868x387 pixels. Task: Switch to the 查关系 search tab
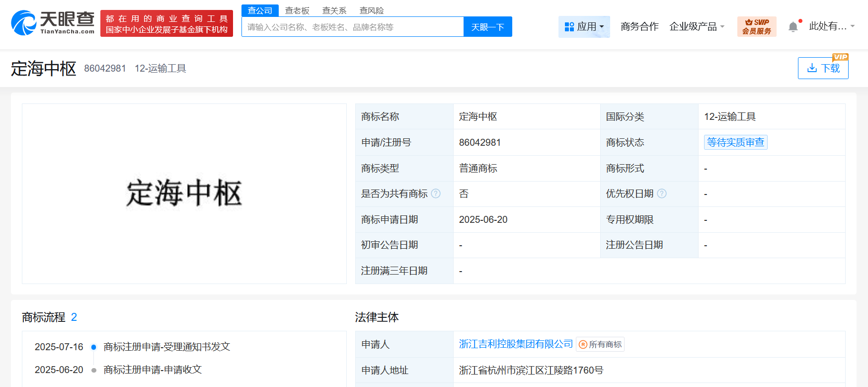(x=334, y=10)
